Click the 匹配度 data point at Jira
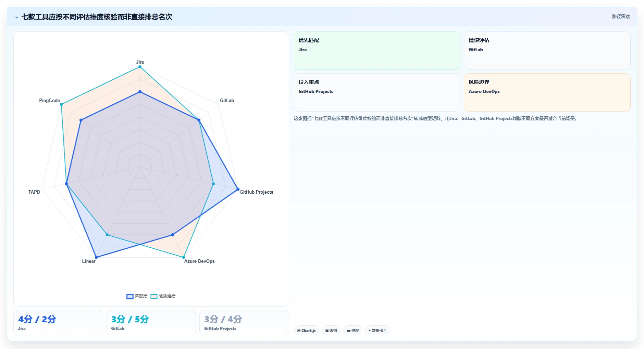 coord(140,92)
